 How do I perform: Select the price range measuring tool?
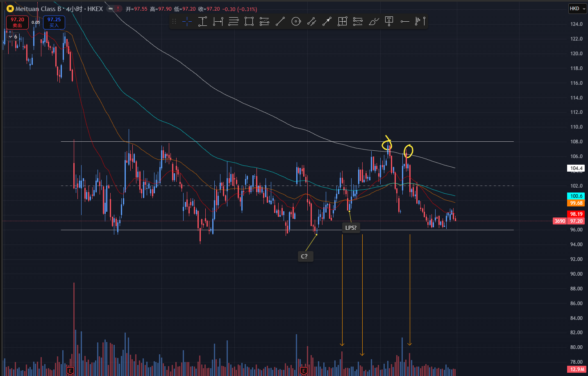202,22
